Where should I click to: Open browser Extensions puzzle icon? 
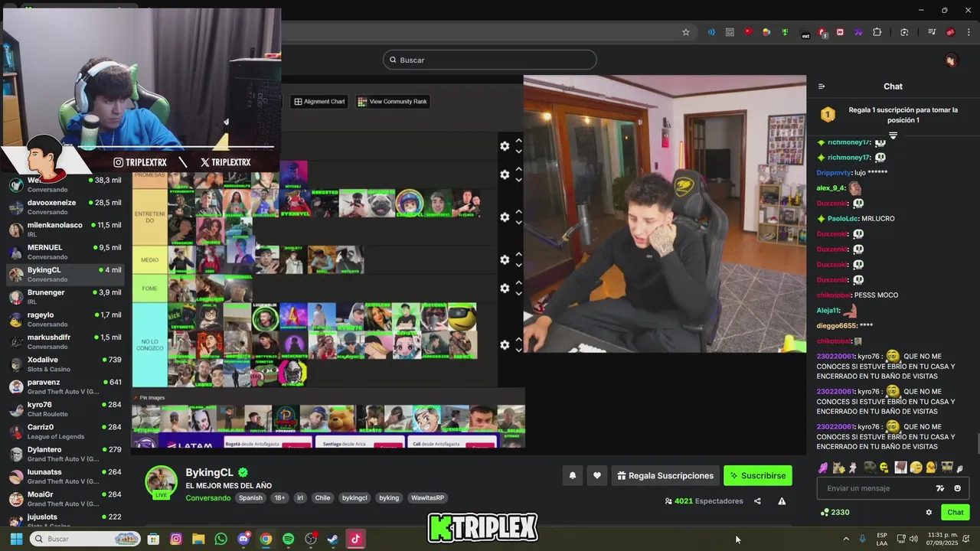(877, 32)
